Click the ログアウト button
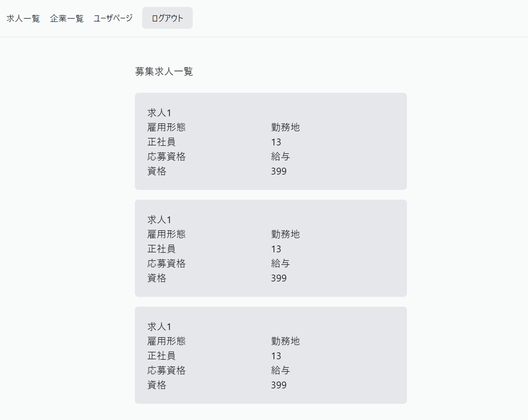This screenshot has height=420, width=528. pos(167,18)
